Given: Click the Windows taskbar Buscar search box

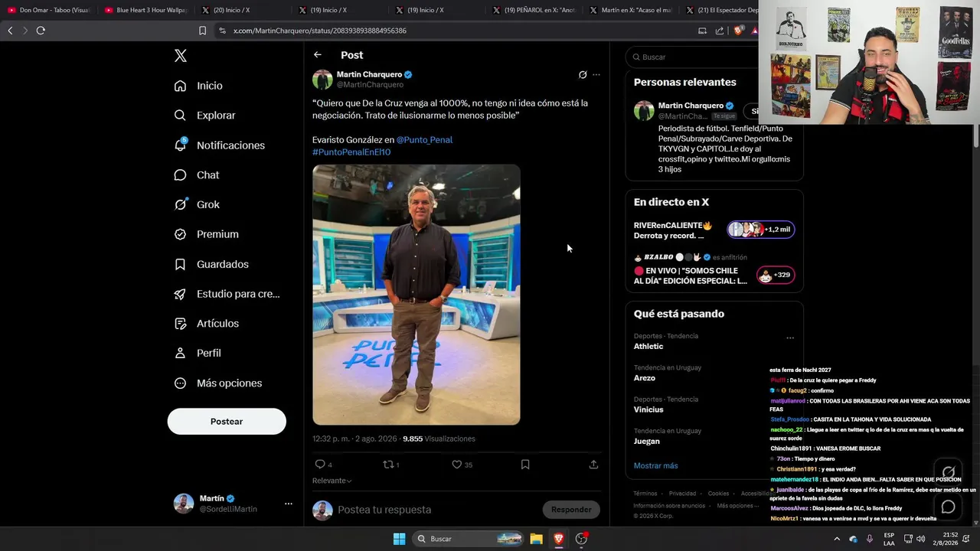Looking at the screenshot, I should pyautogui.click(x=469, y=539).
